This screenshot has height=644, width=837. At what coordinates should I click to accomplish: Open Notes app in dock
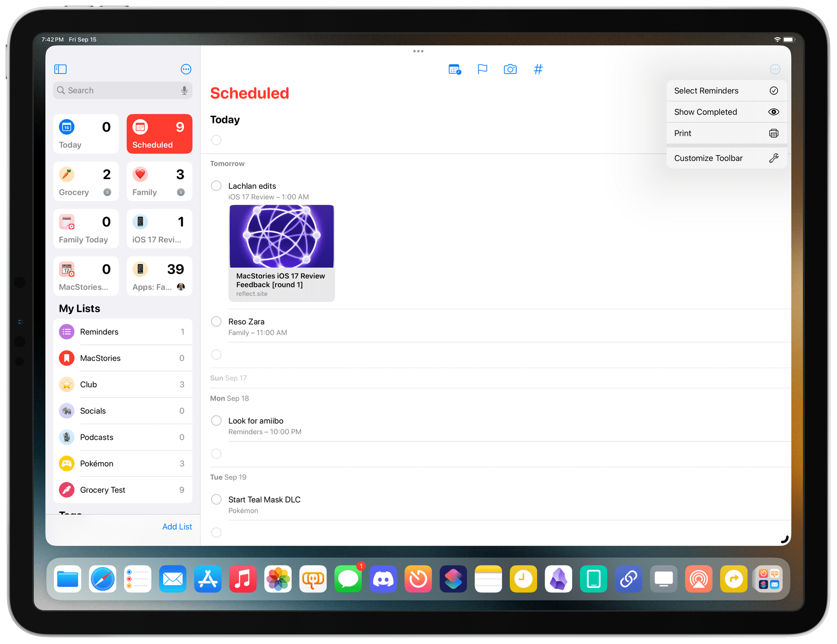tap(488, 579)
